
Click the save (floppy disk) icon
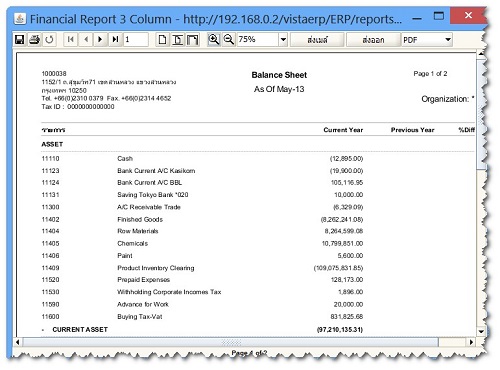click(x=20, y=40)
